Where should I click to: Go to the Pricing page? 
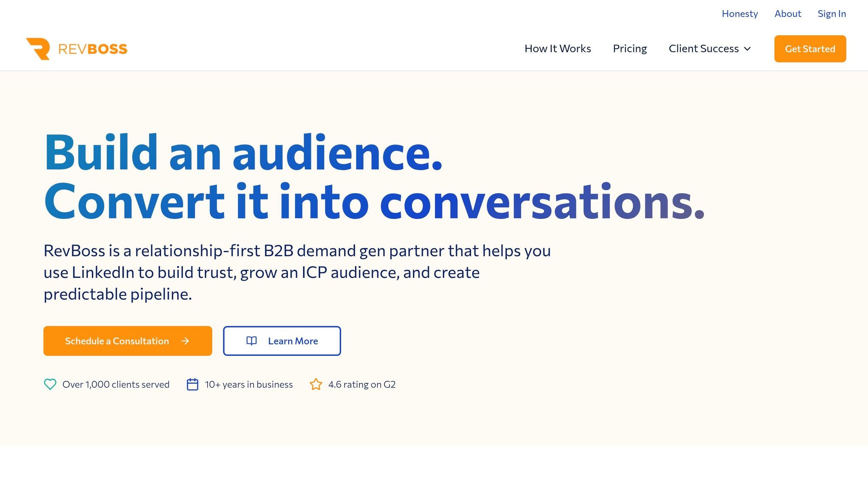[630, 49]
